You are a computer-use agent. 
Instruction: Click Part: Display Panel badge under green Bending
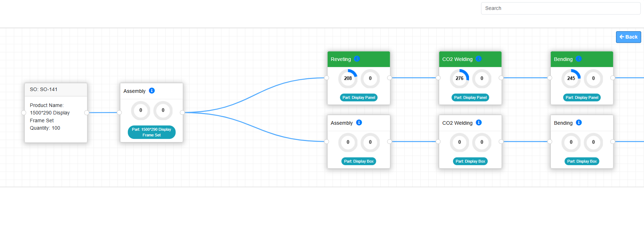pos(582,97)
